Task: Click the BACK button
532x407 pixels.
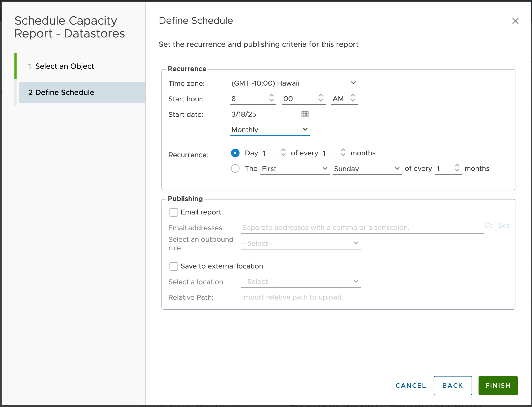Action: tap(452, 385)
